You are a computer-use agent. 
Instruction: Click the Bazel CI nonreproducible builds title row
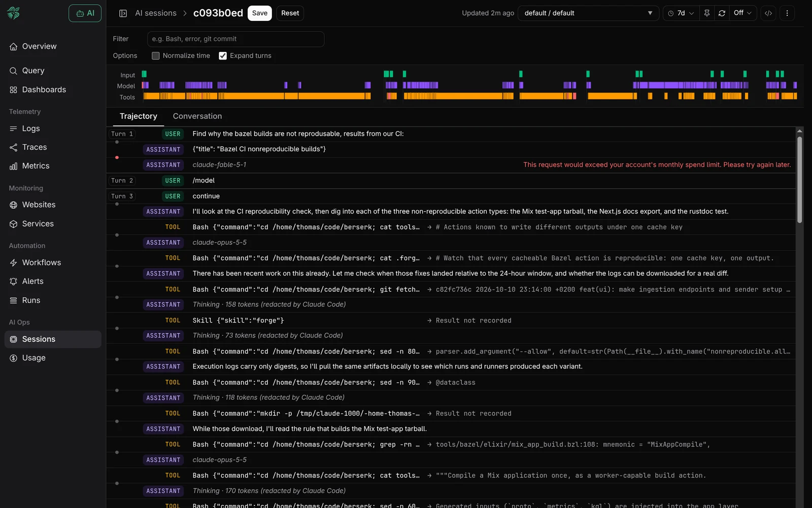(x=451, y=149)
